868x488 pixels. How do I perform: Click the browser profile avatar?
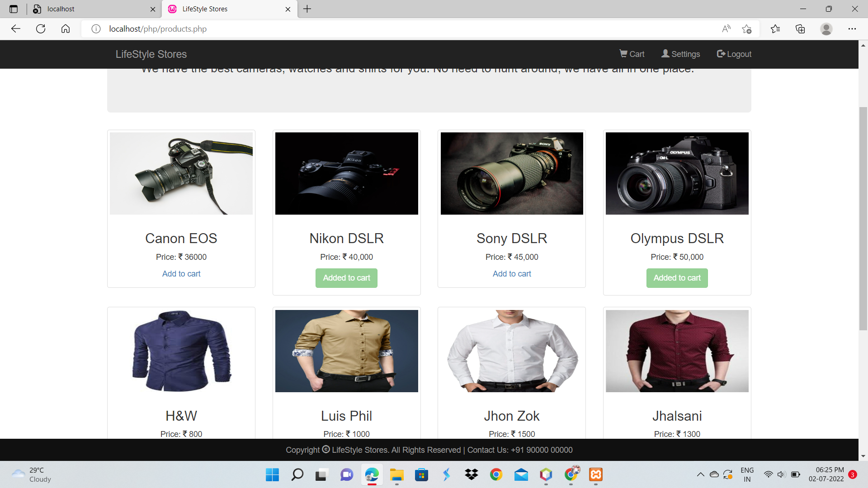pyautogui.click(x=826, y=29)
